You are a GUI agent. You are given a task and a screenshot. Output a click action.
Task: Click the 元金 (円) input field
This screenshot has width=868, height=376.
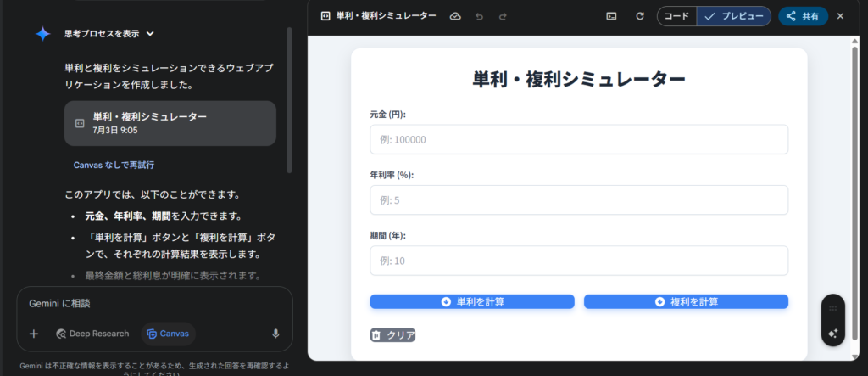coord(579,140)
